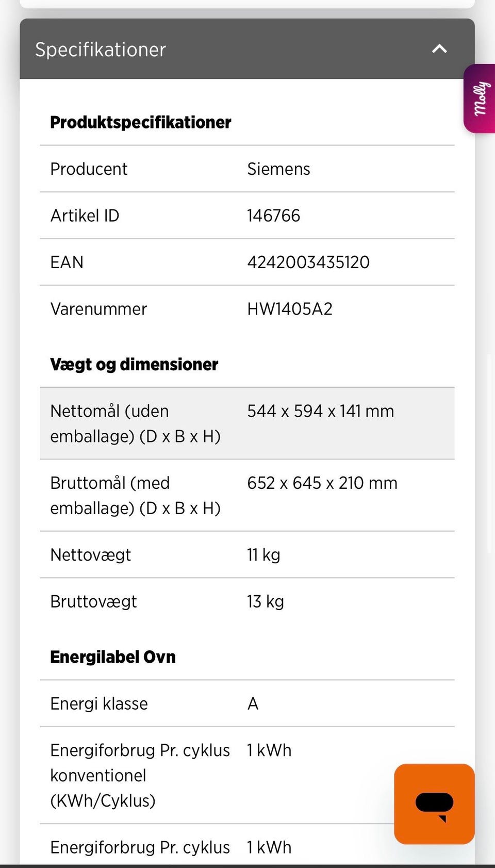The image size is (495, 868).
Task: Open the orange chat bubble button
Action: (434, 804)
